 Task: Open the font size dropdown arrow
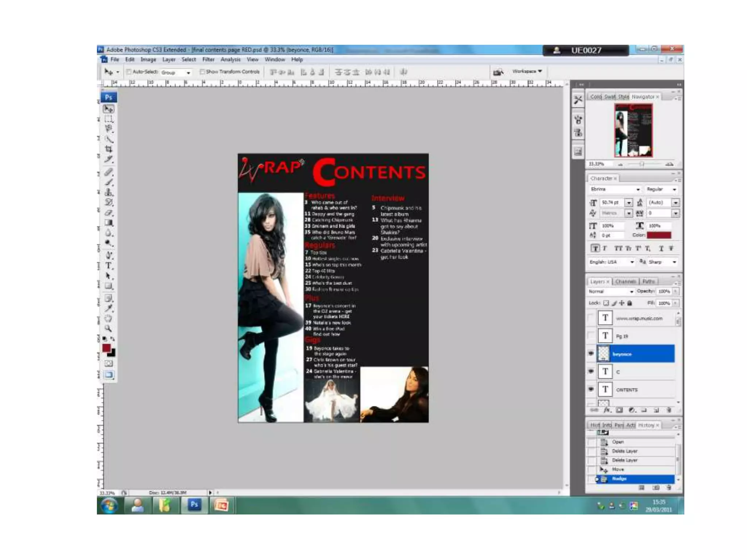click(629, 203)
